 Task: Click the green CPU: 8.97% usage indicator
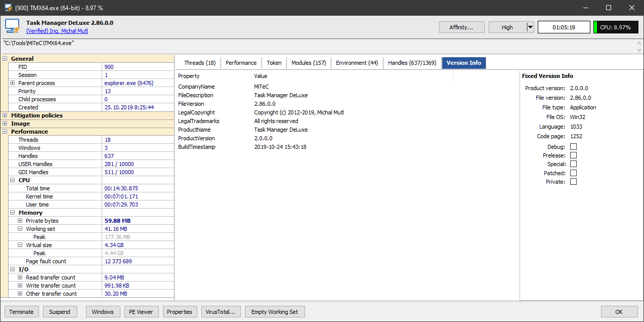point(616,27)
